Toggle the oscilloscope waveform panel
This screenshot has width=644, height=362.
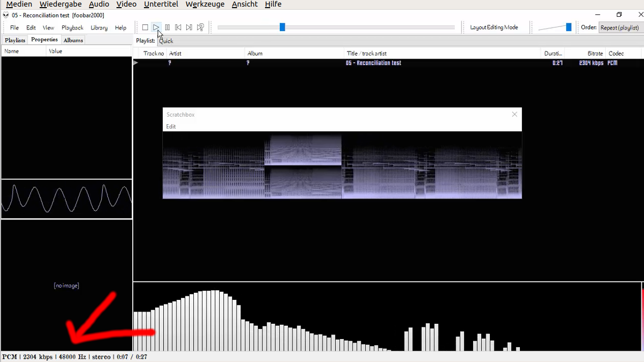click(x=66, y=199)
